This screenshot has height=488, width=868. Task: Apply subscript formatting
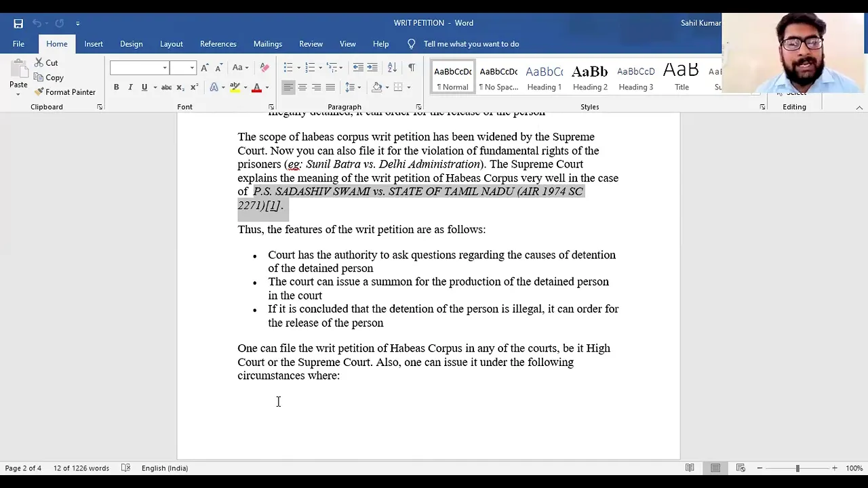tap(180, 87)
